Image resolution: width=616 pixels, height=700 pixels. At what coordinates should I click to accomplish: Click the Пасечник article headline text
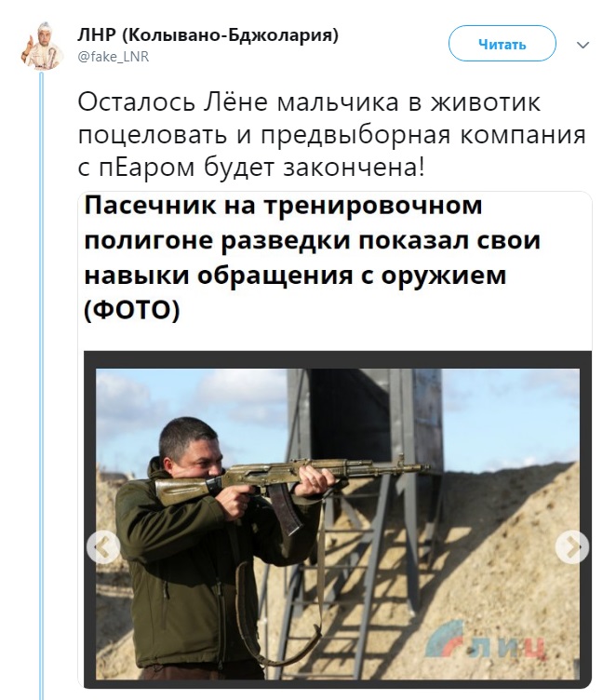312,258
